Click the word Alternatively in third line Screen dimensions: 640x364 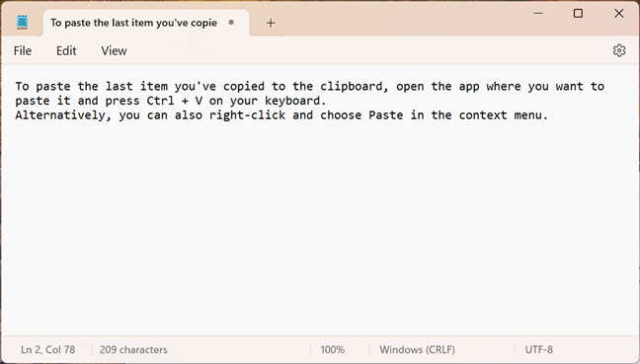pyautogui.click(x=60, y=115)
